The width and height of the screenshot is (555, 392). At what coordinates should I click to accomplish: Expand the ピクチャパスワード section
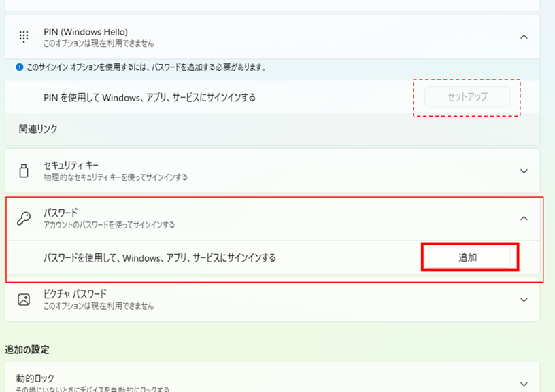[524, 298]
